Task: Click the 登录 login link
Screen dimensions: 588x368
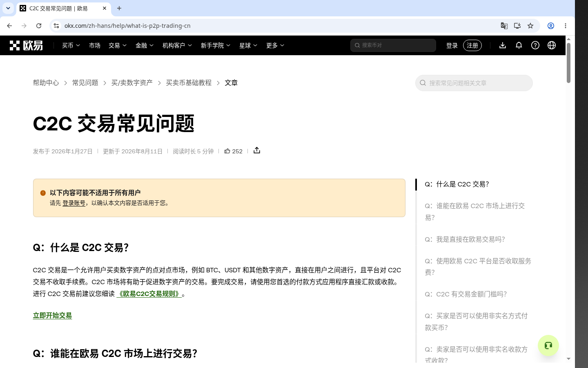Action: [x=452, y=45]
